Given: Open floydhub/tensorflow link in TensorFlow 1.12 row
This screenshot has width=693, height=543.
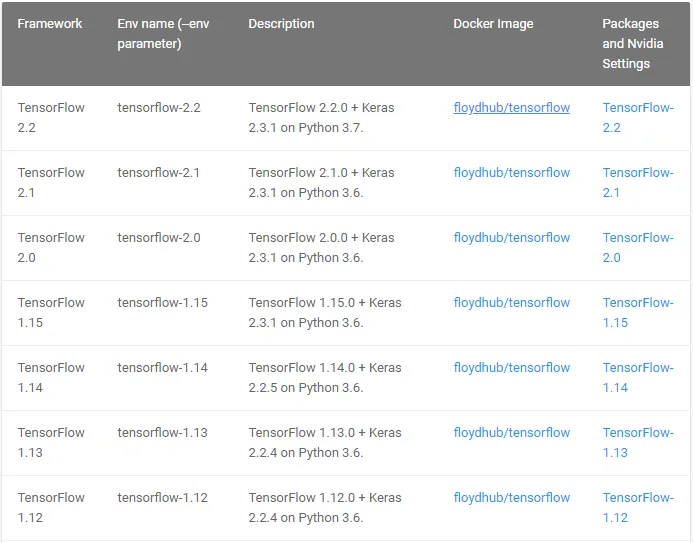Looking at the screenshot, I should tap(511, 498).
